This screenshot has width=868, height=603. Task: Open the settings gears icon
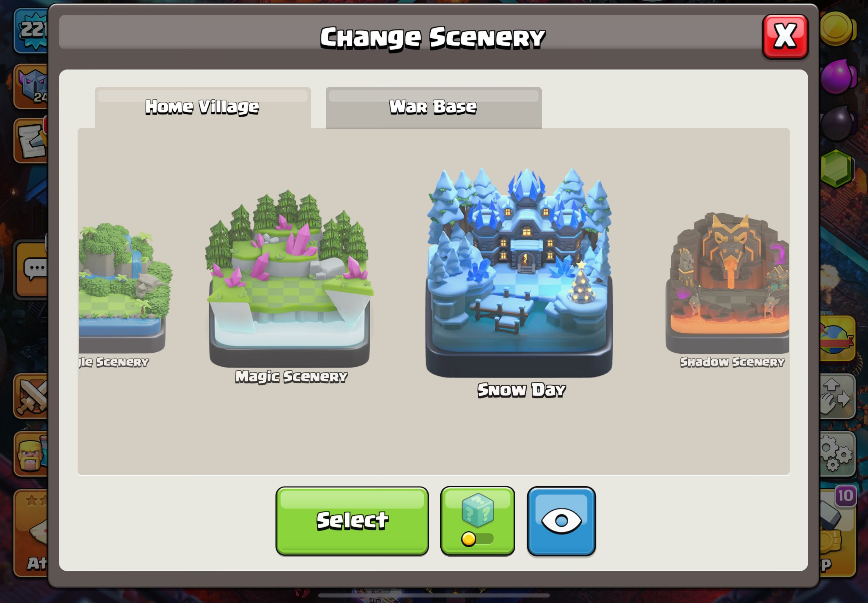[837, 454]
